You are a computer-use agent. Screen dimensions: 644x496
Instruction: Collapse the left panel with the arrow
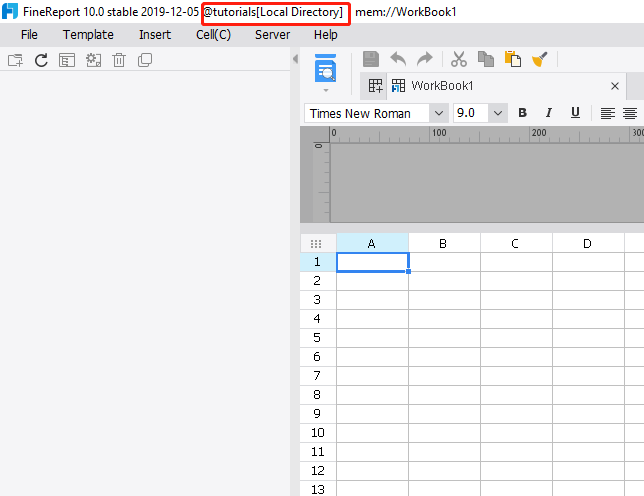(295, 59)
